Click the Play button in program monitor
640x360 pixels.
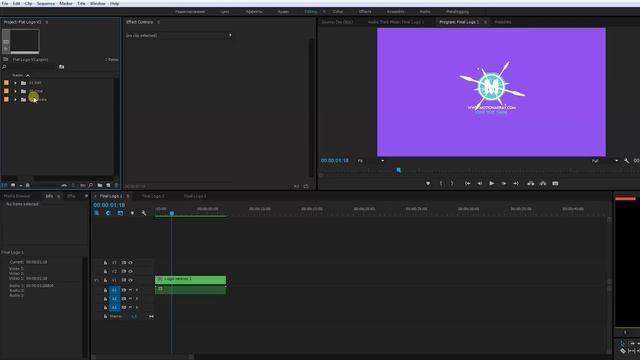click(491, 184)
